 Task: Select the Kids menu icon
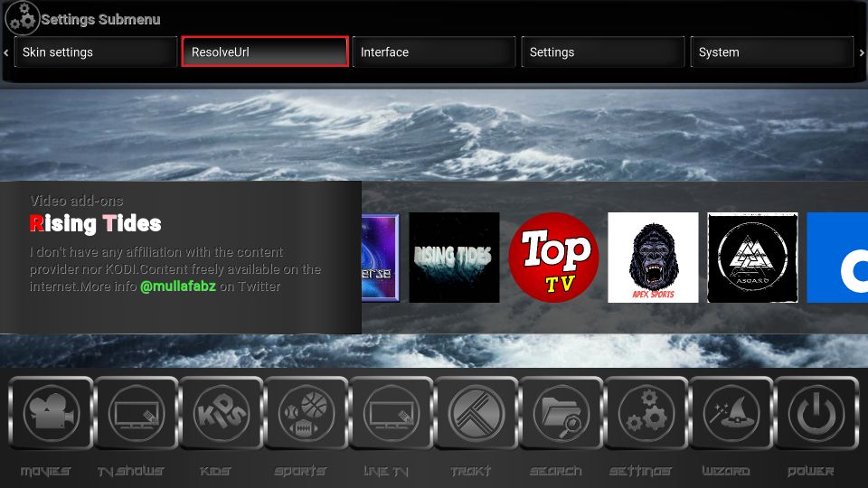click(222, 413)
